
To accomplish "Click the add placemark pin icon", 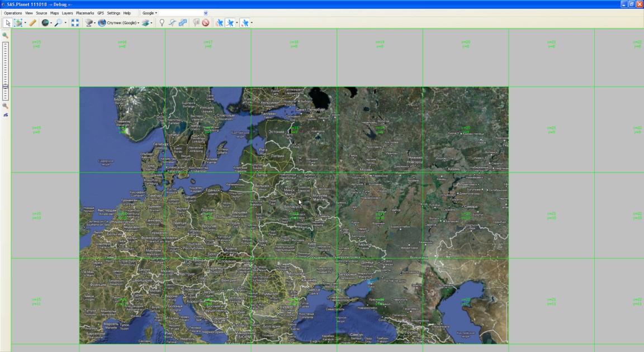I will point(162,23).
